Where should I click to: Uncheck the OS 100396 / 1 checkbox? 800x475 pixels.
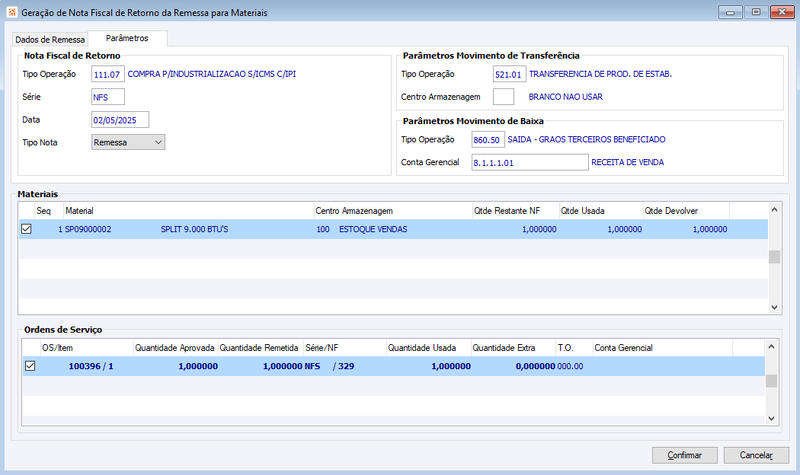(30, 366)
